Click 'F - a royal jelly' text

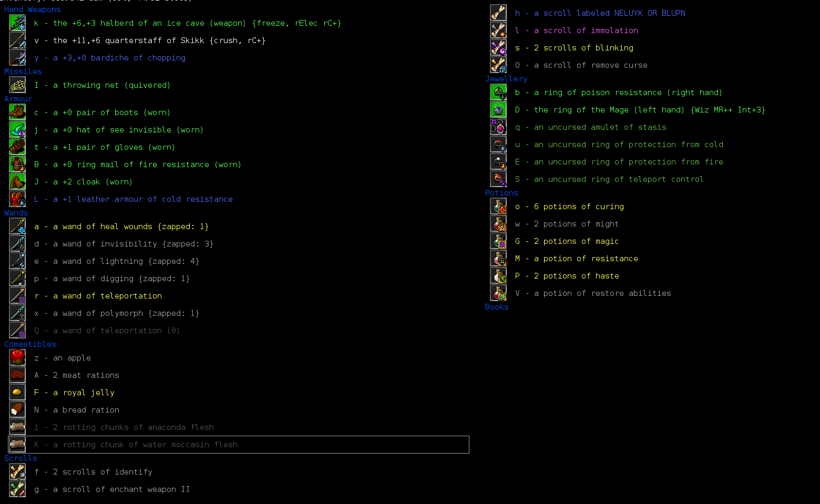tap(74, 393)
